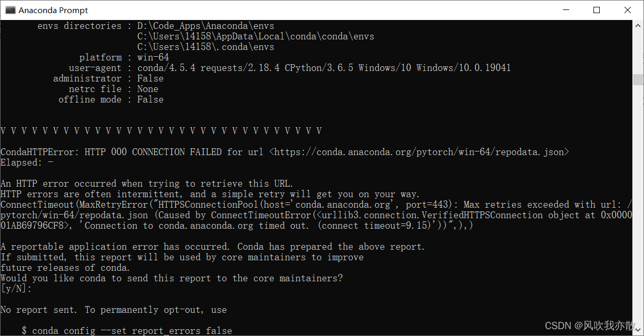This screenshot has width=644, height=336.
Task: Click the Anaconda Prompt title text
Action: 53,10
